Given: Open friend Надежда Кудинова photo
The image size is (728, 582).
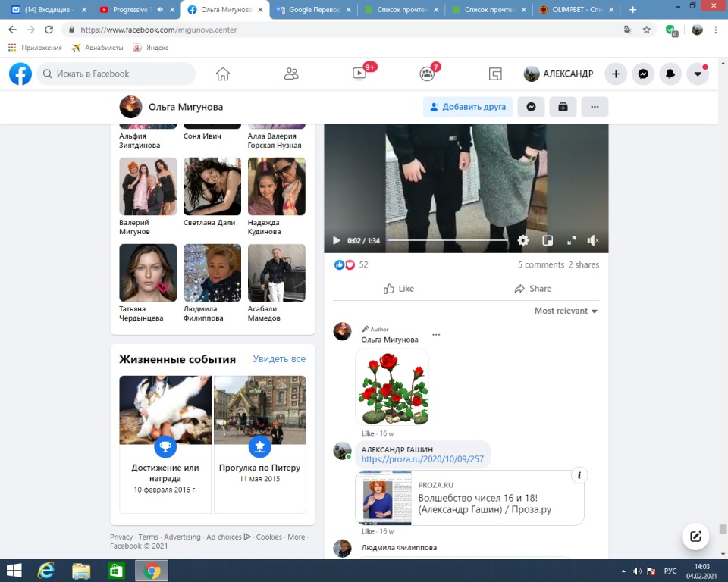Looking at the screenshot, I should [277, 186].
